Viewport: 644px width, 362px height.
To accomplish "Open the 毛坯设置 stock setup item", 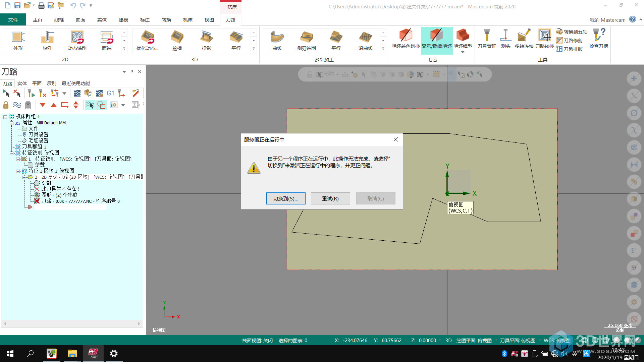I will 38,140.
